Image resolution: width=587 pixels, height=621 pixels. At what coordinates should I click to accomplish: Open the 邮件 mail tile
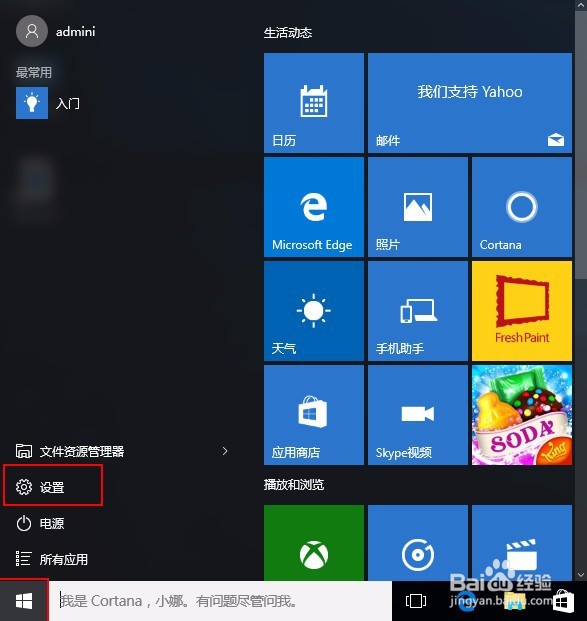click(x=470, y=103)
